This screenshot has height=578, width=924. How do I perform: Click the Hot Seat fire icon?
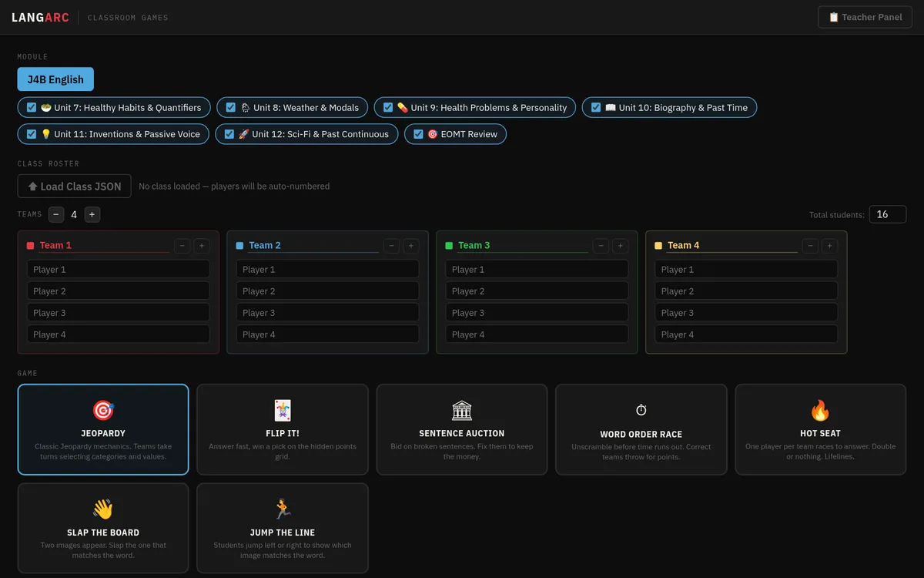click(820, 410)
